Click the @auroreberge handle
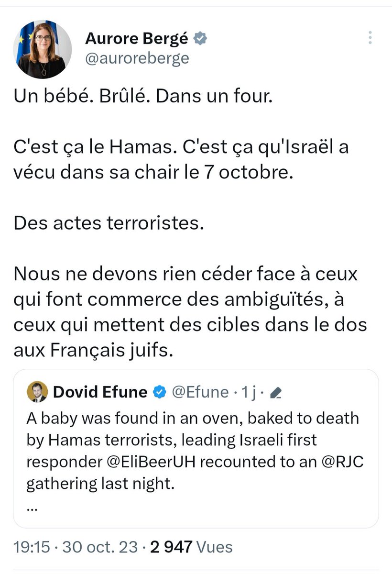 137,58
